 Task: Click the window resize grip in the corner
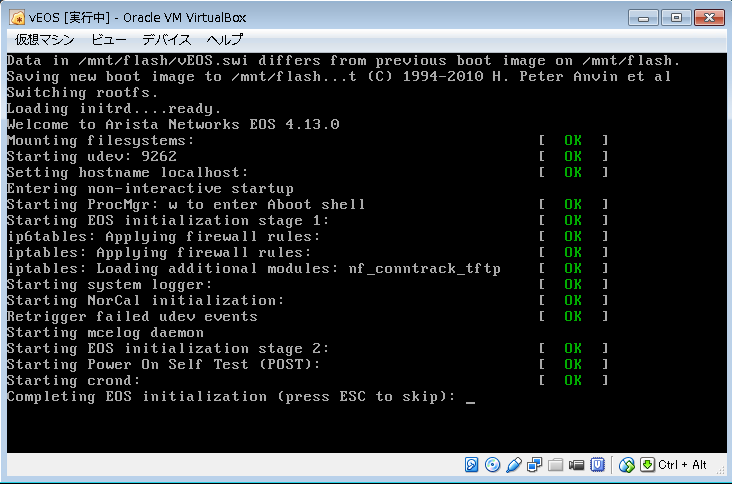click(x=720, y=473)
